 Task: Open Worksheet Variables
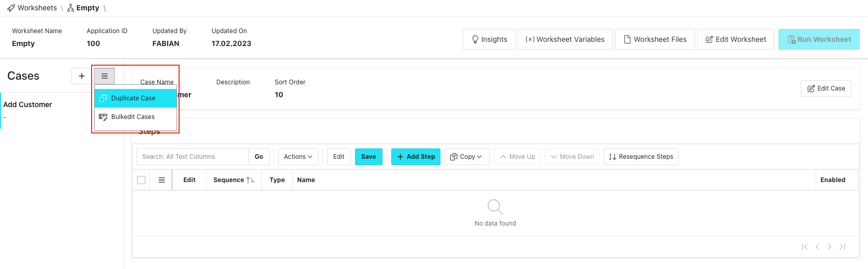pyautogui.click(x=565, y=39)
